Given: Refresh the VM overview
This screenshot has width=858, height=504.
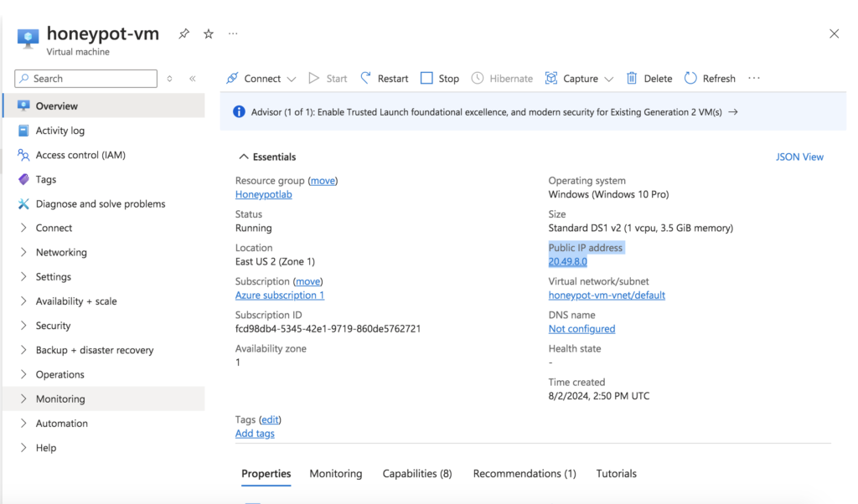Looking at the screenshot, I should point(710,79).
